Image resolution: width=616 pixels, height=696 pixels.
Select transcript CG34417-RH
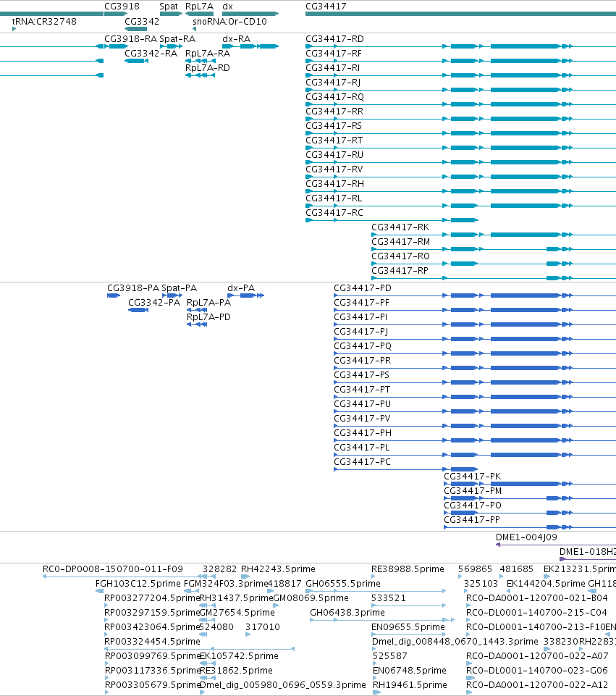[x=335, y=184]
